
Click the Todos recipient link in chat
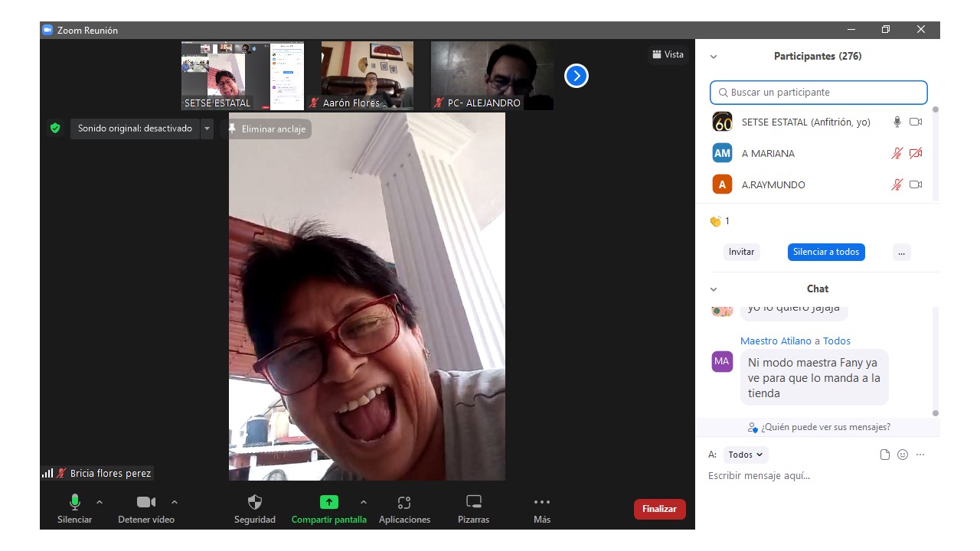(x=837, y=341)
